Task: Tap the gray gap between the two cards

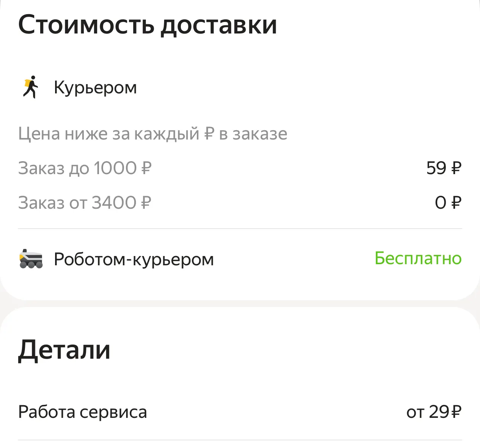Action: (x=240, y=304)
